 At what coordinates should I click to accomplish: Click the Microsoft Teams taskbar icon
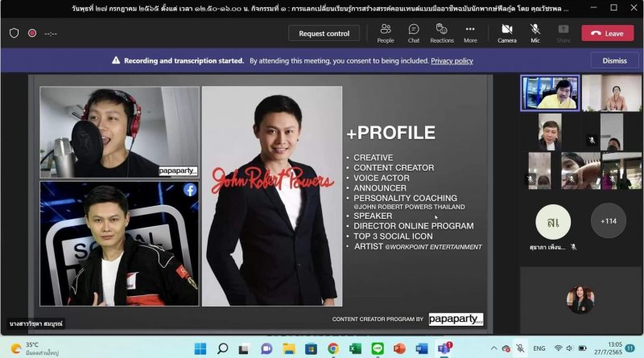pyautogui.click(x=444, y=348)
